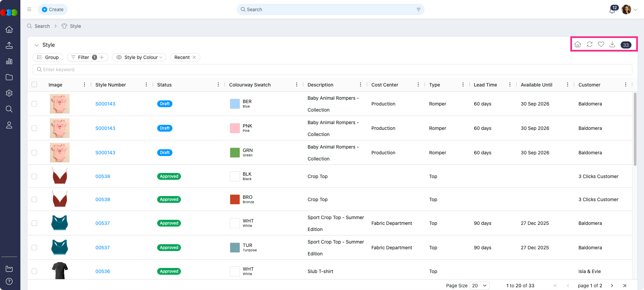Toggle select-all checkbox in table header
The height and width of the screenshot is (290, 644).
[x=34, y=84]
